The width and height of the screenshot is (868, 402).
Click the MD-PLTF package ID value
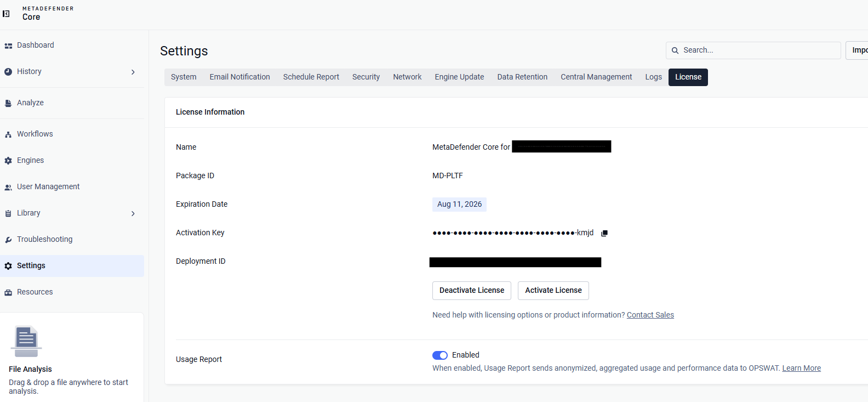click(x=448, y=176)
